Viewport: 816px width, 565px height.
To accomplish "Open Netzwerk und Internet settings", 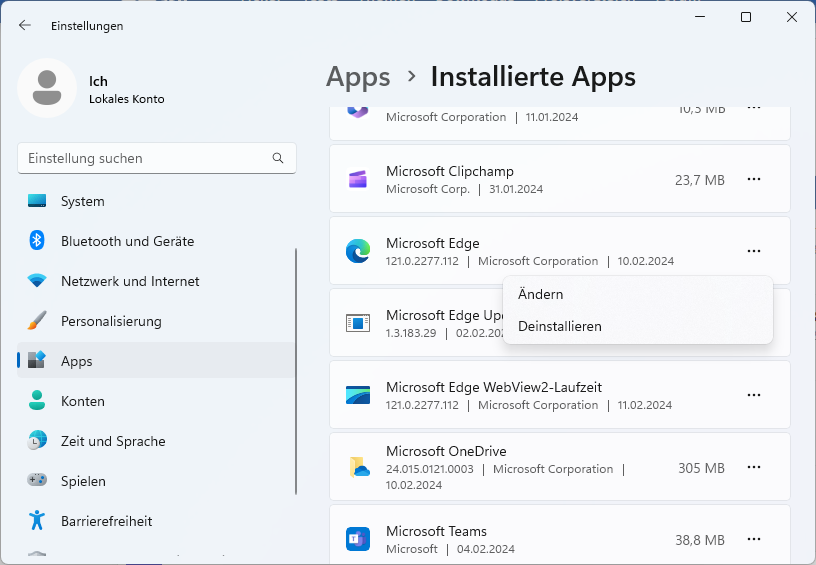I will click(x=130, y=281).
